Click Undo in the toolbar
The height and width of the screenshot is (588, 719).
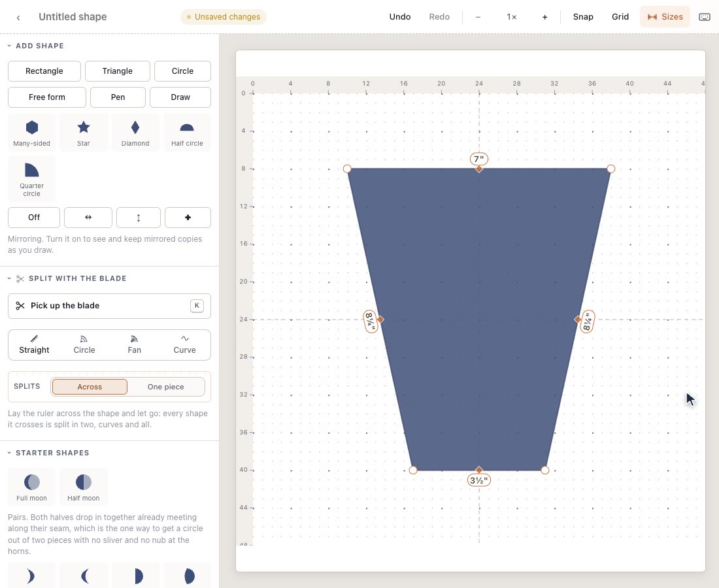[x=400, y=17]
